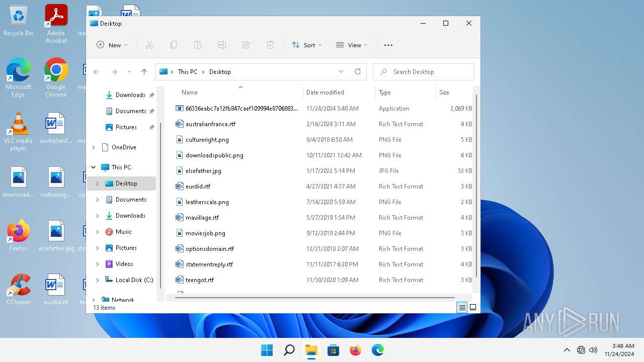Open taskbar Search magnifier

click(x=289, y=350)
